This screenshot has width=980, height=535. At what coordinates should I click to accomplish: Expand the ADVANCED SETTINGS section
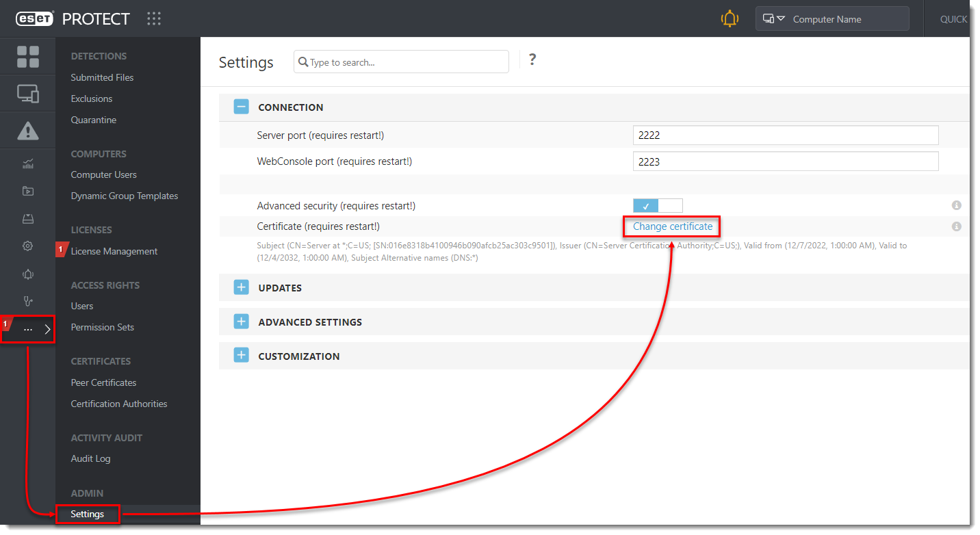pyautogui.click(x=241, y=322)
